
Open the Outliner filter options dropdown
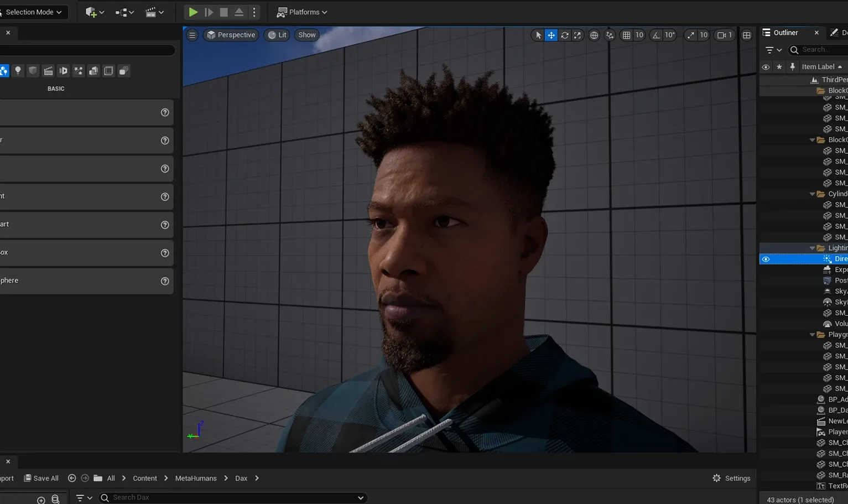[773, 50]
